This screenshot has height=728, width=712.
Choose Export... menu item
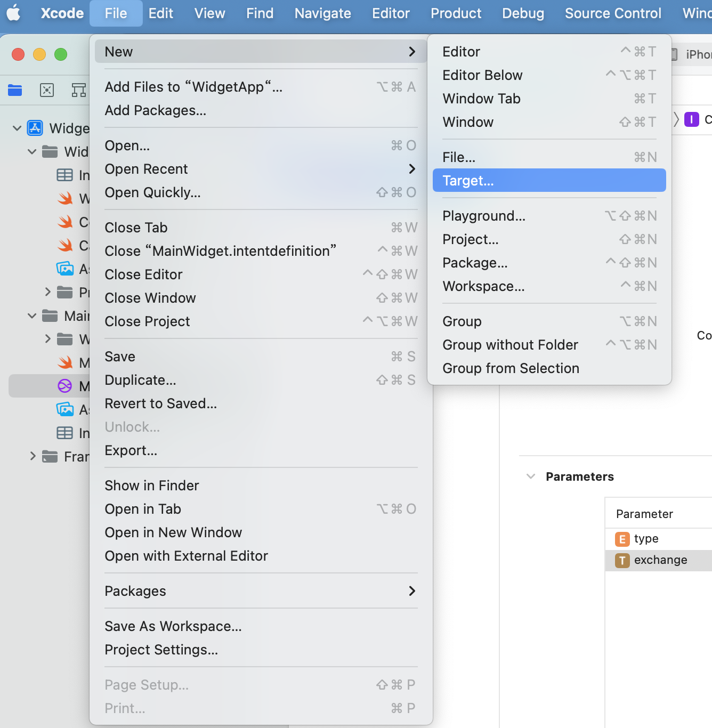coord(261,450)
